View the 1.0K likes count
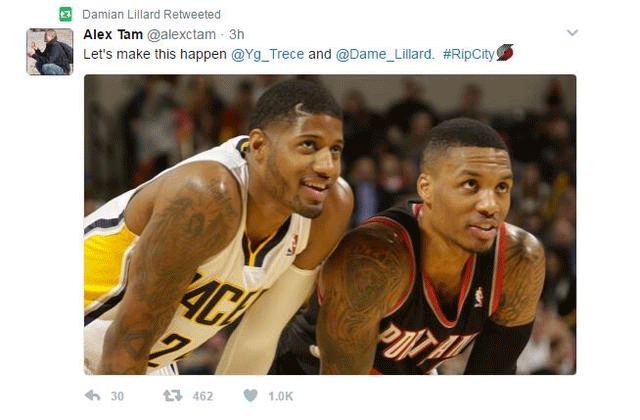Screen dimensions: 640x420 pyautogui.click(x=281, y=396)
